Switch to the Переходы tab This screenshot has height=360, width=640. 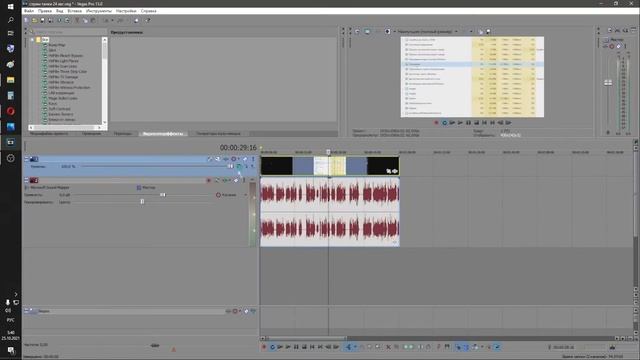click(122, 133)
